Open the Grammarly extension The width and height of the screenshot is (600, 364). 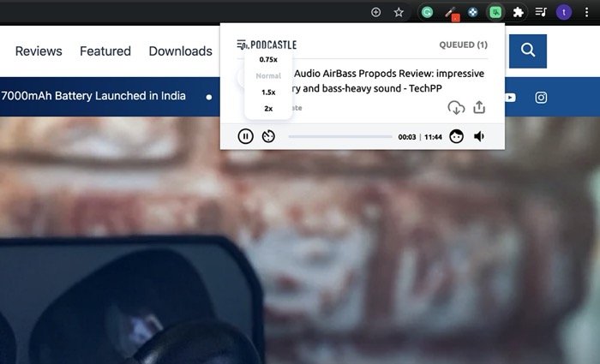427,12
